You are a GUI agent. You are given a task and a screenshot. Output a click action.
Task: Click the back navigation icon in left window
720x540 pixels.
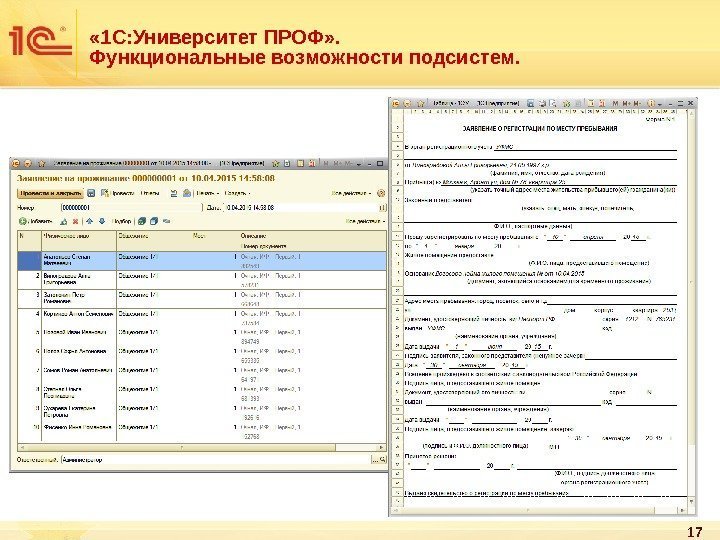28,164
